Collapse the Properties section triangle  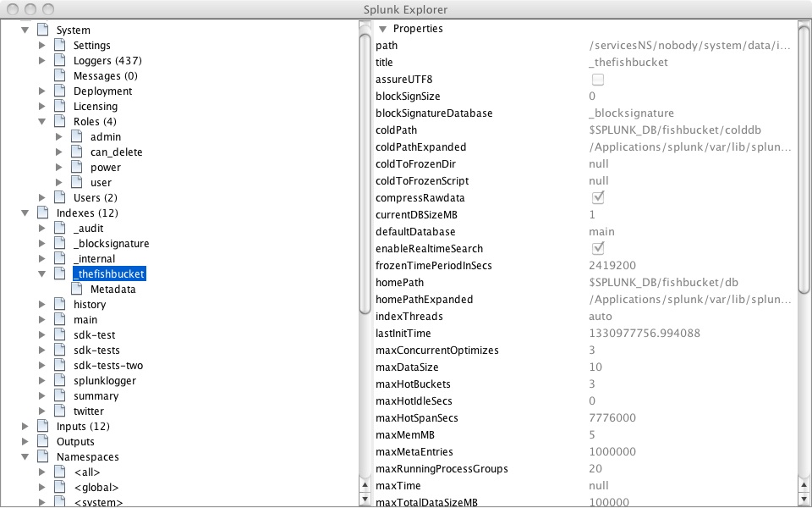[x=382, y=29]
